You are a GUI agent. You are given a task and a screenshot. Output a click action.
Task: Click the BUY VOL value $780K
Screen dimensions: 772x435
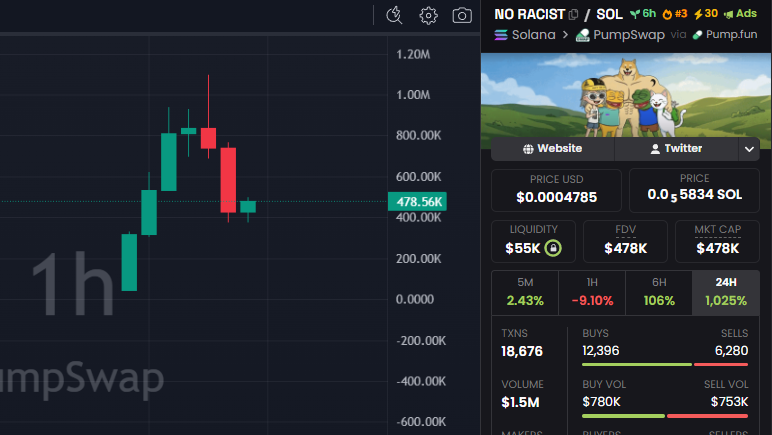point(601,402)
